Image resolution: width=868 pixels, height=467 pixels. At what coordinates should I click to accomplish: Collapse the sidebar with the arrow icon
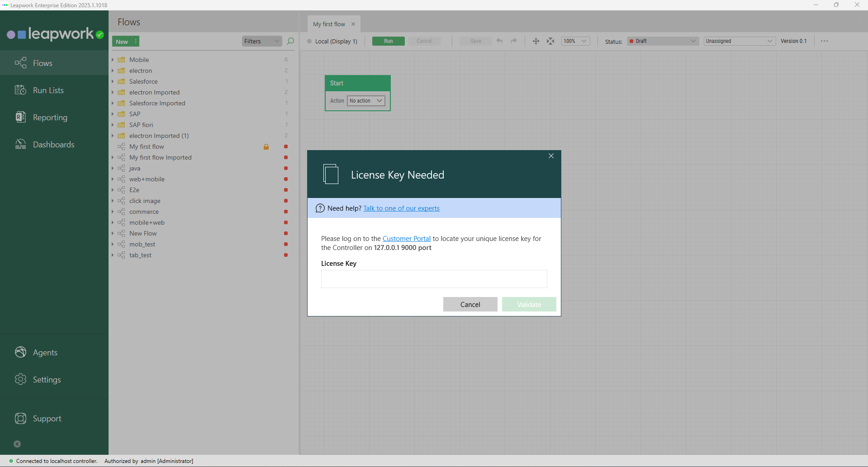pyautogui.click(x=17, y=444)
